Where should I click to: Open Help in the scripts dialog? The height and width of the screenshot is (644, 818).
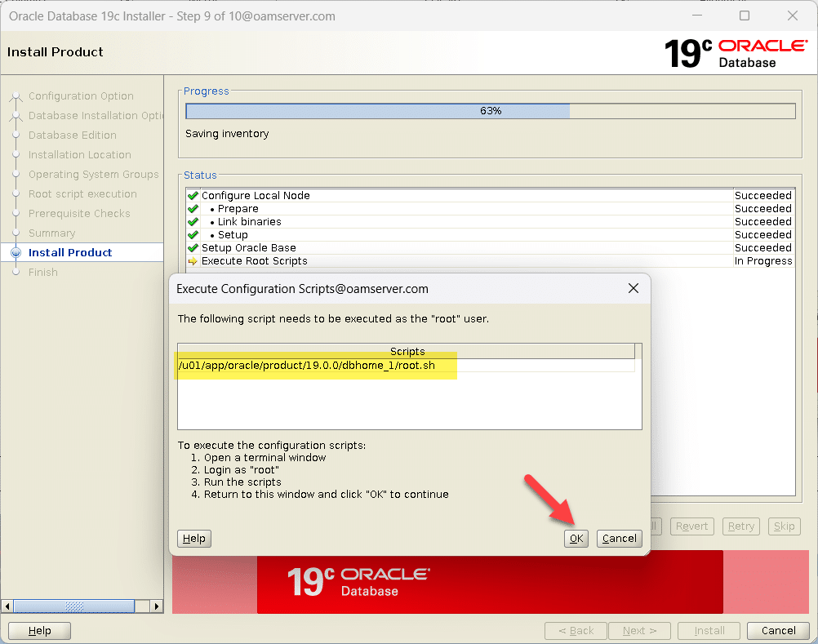194,538
